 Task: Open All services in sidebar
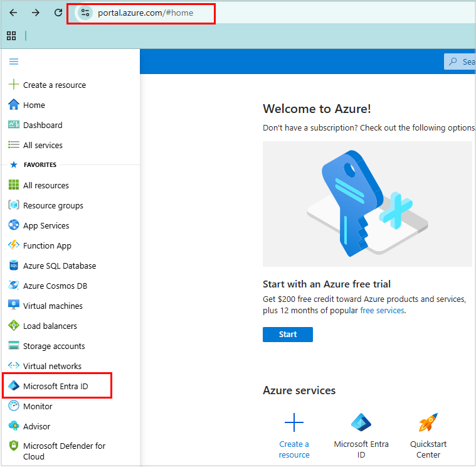pyautogui.click(x=43, y=145)
